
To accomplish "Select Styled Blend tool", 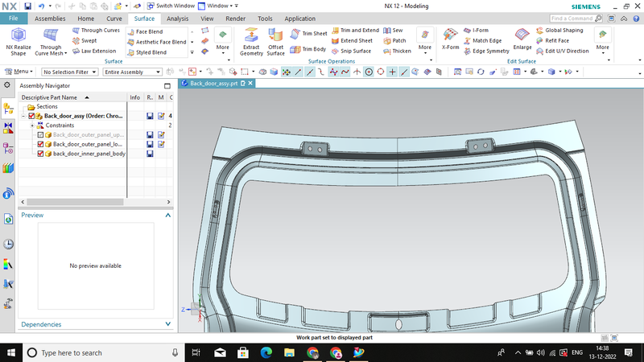I will point(147,52).
